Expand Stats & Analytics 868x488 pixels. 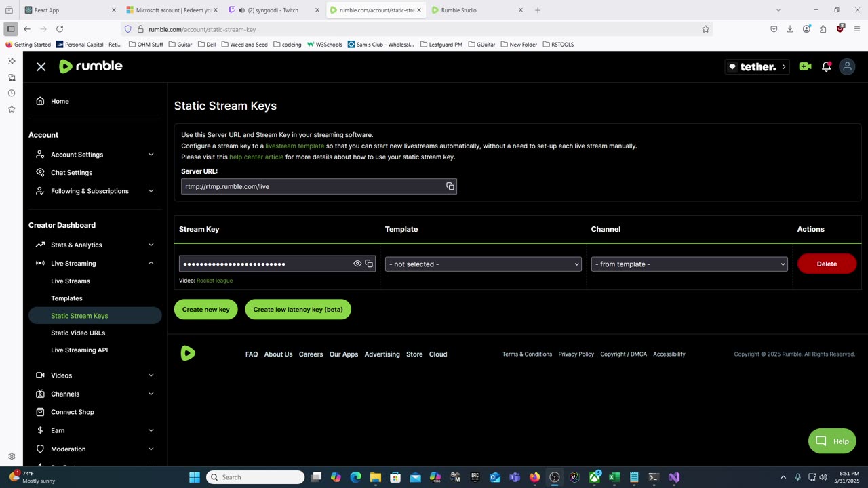[x=95, y=245]
